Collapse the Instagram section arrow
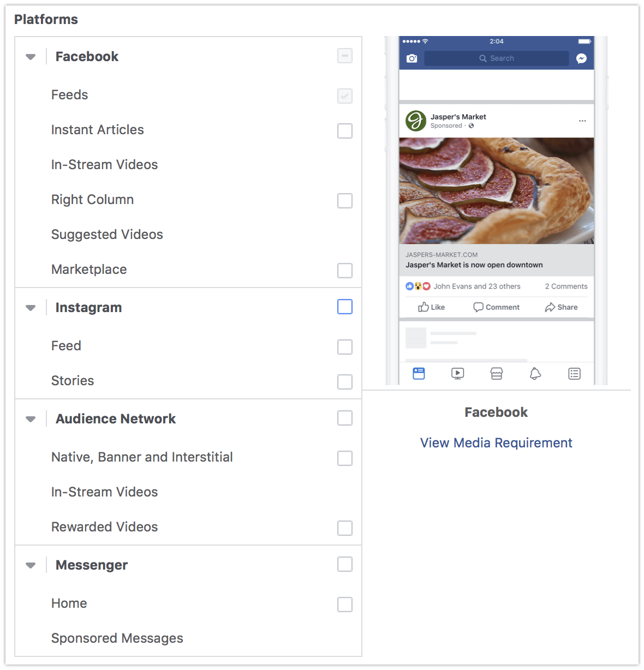This screenshot has width=644, height=670. click(31, 308)
